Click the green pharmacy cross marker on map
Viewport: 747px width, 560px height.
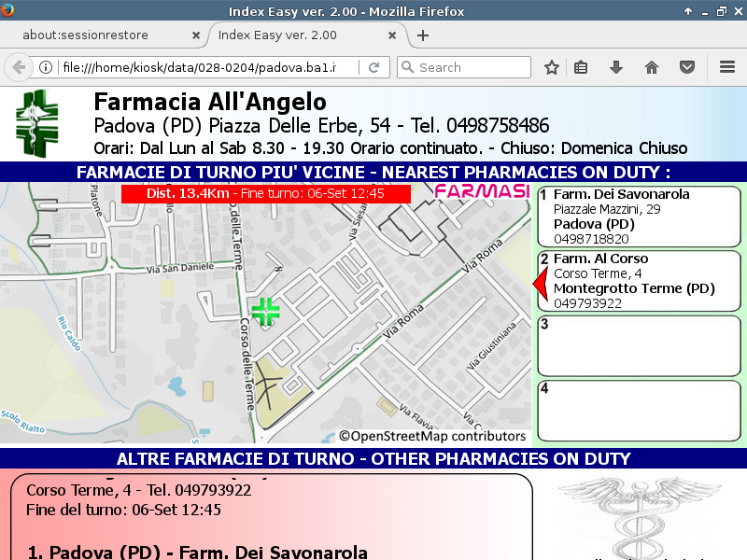pyautogui.click(x=266, y=312)
